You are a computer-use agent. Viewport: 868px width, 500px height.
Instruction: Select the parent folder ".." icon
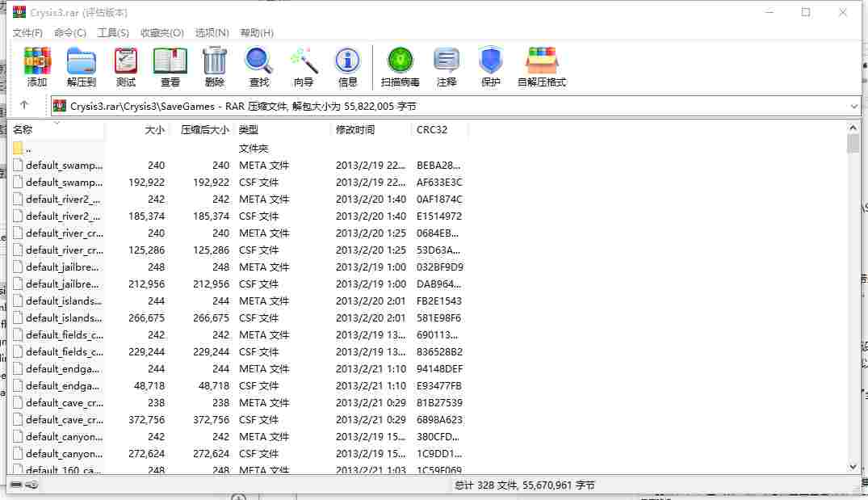click(x=18, y=148)
